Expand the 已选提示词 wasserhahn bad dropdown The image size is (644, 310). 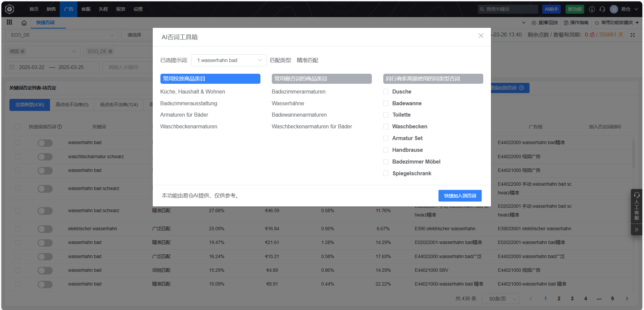229,60
